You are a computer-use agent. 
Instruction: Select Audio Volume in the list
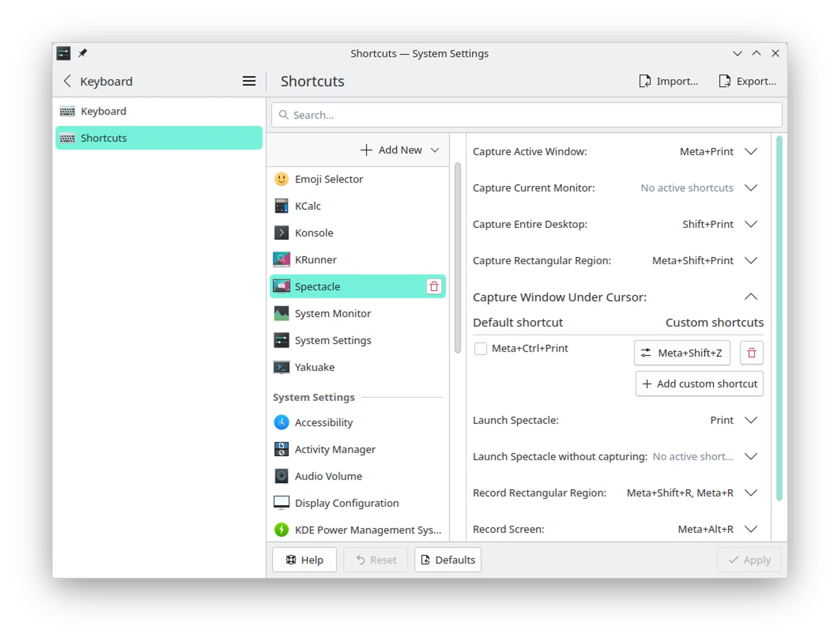tap(357, 477)
